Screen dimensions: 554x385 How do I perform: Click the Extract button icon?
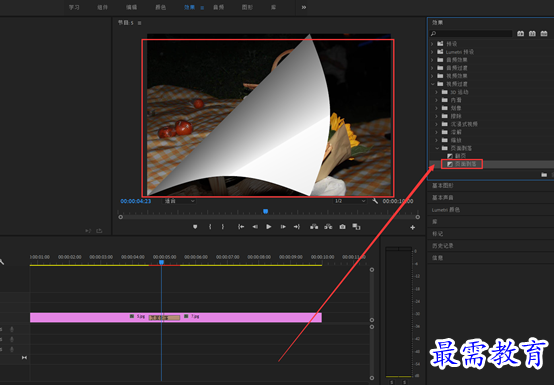coord(328,227)
